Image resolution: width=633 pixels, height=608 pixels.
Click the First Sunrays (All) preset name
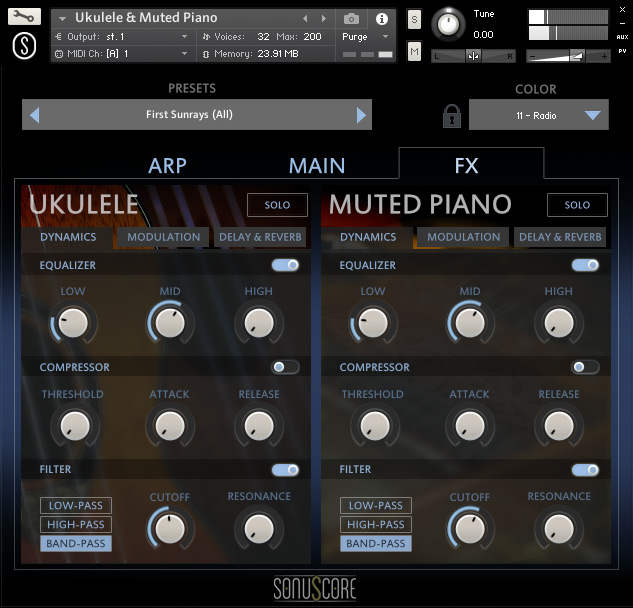point(189,115)
